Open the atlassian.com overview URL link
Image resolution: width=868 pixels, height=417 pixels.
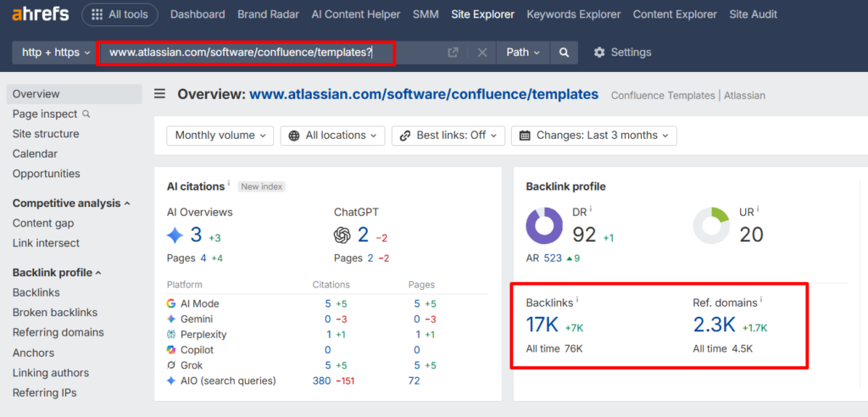(x=424, y=95)
